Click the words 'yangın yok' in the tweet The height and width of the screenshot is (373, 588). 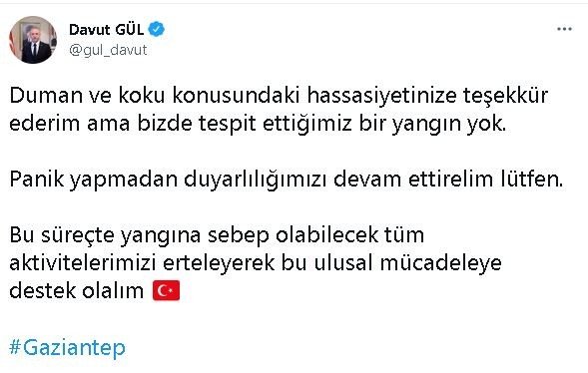[449, 125]
